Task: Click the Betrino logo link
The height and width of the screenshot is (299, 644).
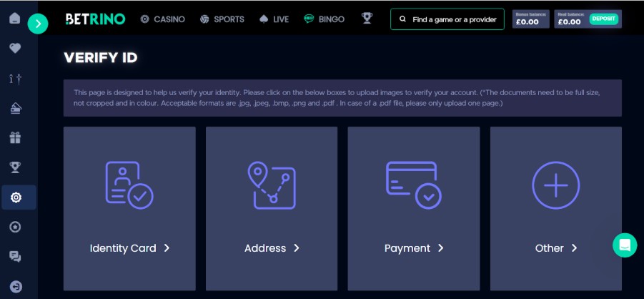Action: pyautogui.click(x=94, y=19)
